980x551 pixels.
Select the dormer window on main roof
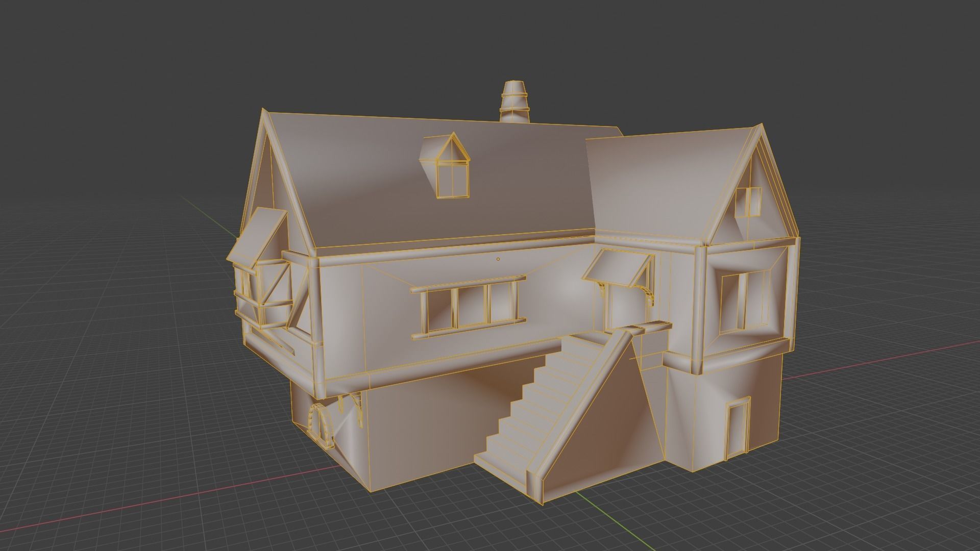(445, 165)
